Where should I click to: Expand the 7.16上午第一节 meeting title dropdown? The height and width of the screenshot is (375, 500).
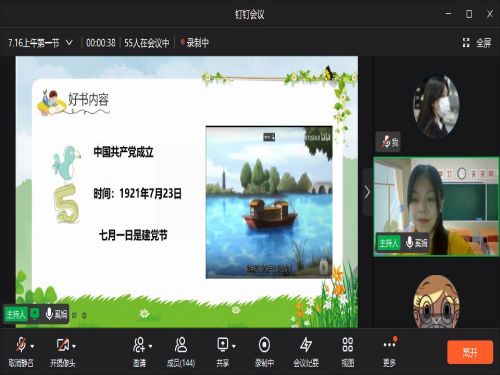[x=69, y=43]
